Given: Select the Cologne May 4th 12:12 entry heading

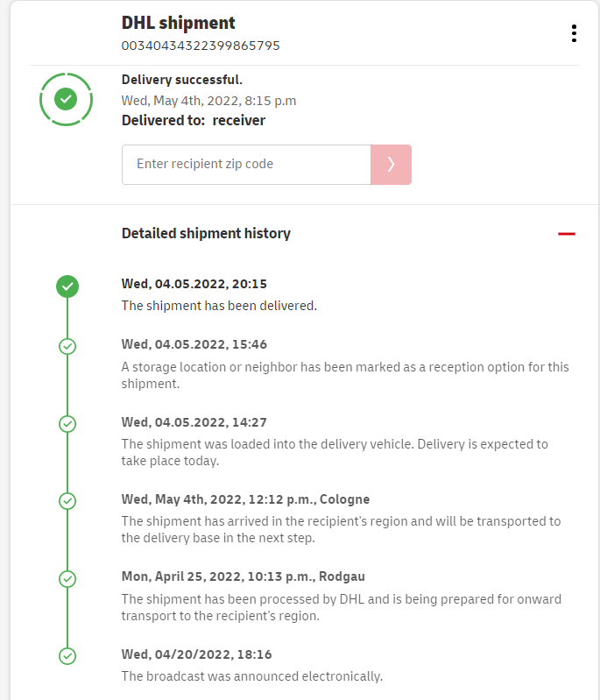Looking at the screenshot, I should [245, 499].
